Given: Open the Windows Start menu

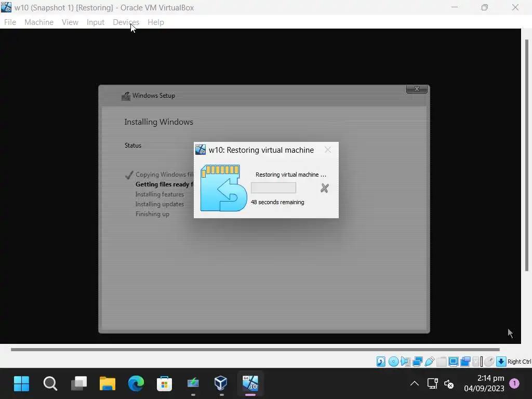Looking at the screenshot, I should point(21,384).
